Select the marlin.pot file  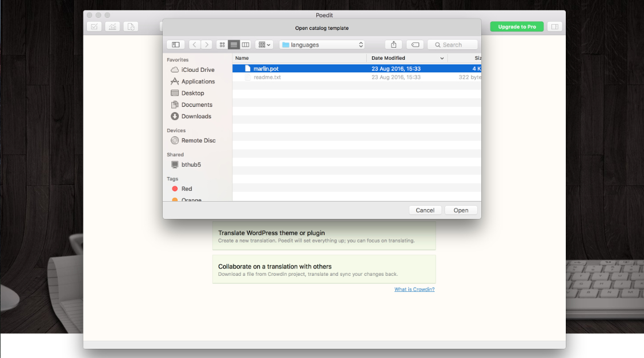click(356, 68)
